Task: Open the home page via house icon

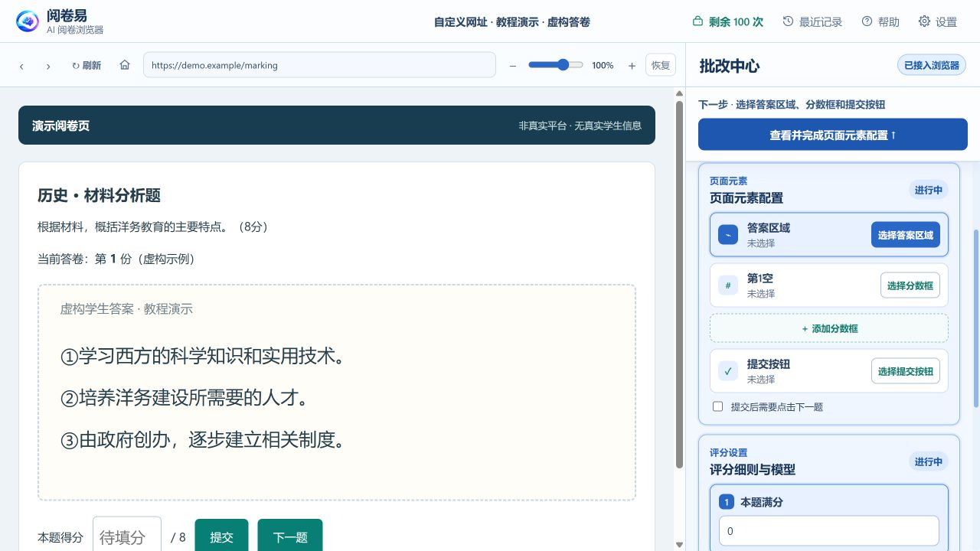Action: click(125, 65)
